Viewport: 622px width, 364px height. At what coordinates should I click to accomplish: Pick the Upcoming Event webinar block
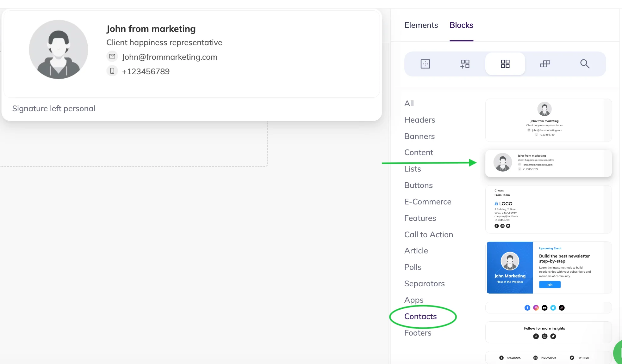(548, 268)
